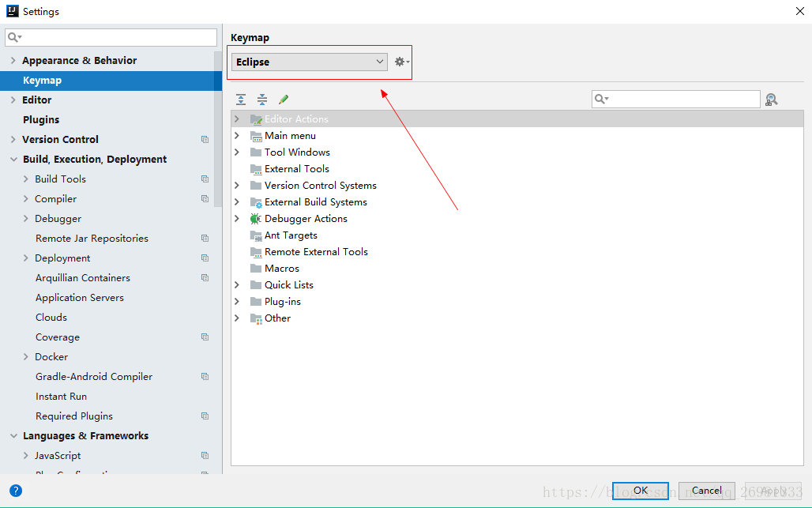Click project-level icon beside Version Control
The height and width of the screenshot is (508, 812).
click(205, 139)
